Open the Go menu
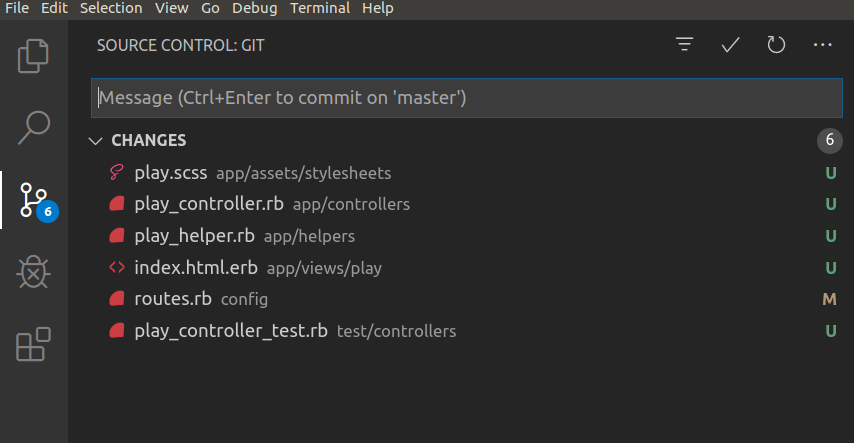 point(210,8)
